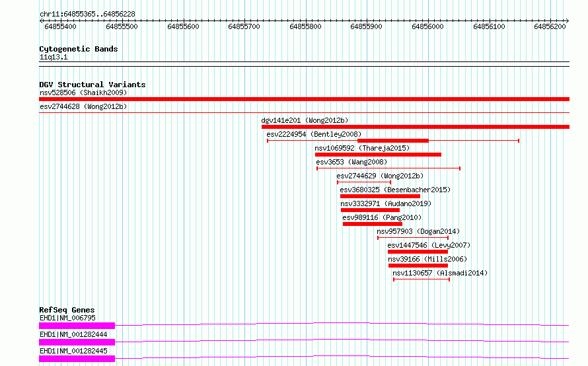Click the esv2744629 (Wong2012b) label

click(380, 176)
